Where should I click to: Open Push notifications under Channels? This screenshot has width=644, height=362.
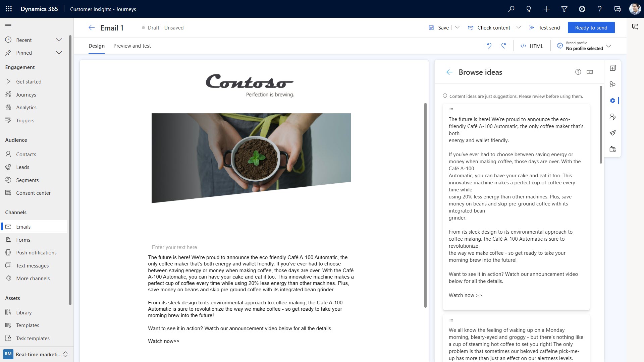[36, 252]
